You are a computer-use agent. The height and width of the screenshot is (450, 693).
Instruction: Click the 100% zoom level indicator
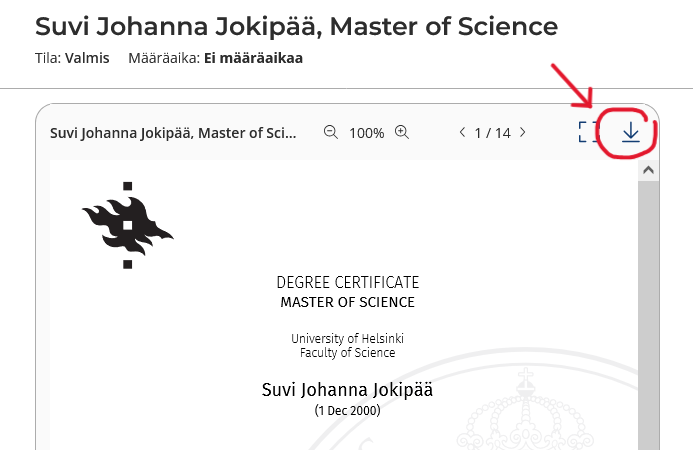366,133
